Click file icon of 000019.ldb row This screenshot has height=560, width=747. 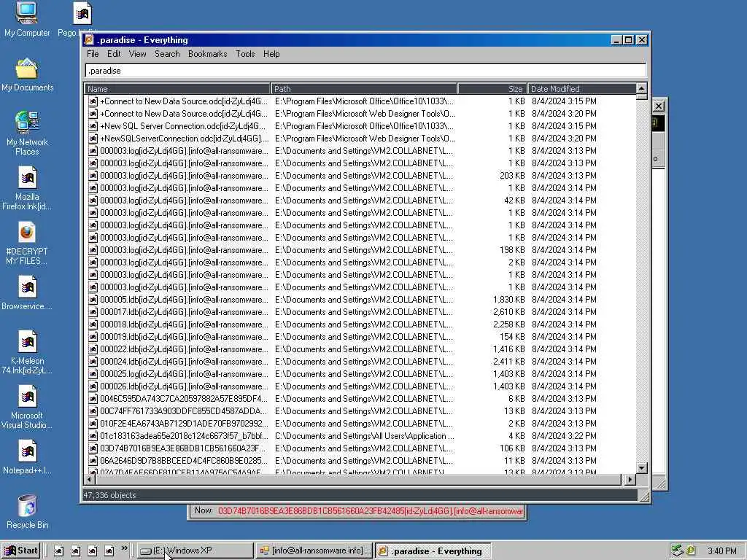click(93, 337)
